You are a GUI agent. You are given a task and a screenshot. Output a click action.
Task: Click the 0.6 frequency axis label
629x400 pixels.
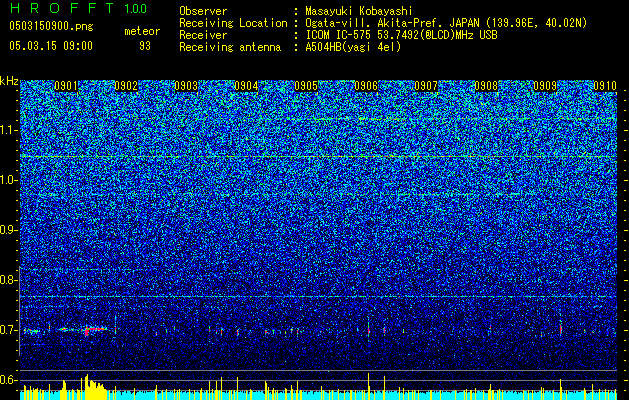click(x=9, y=380)
